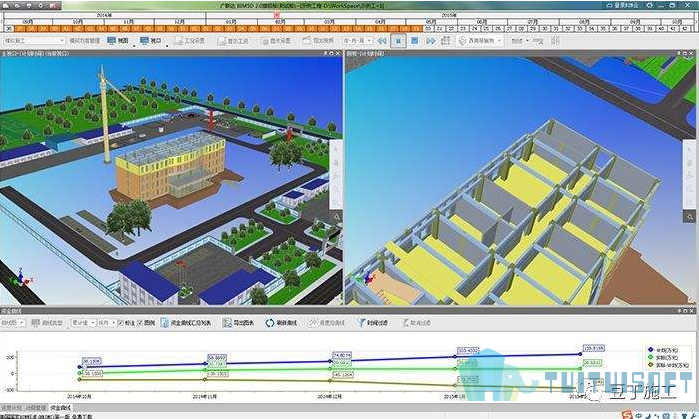The height and width of the screenshot is (419, 699).
Task: Open the cumulative value dropdown
Action: [x=82, y=322]
